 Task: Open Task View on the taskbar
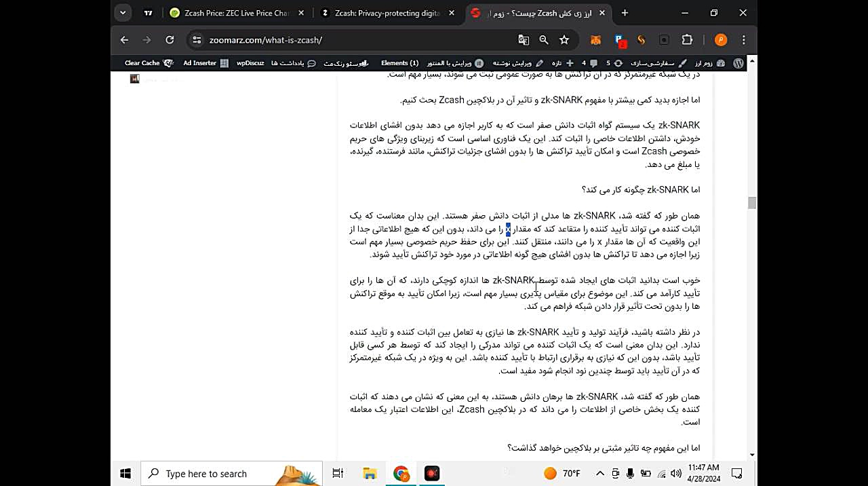coord(338,474)
